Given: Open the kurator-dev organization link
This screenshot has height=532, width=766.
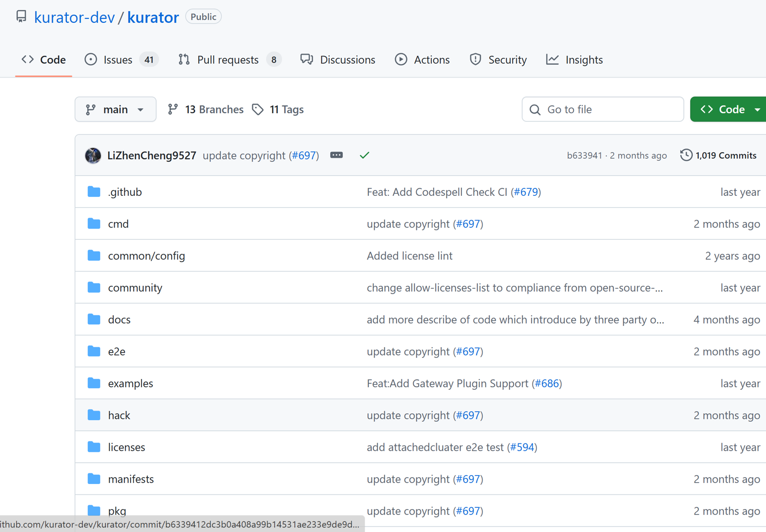Looking at the screenshot, I should tap(74, 17).
